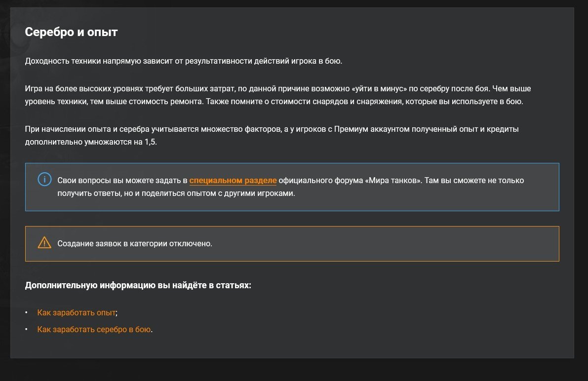Click the «Свои вопросы вы можете задать» text
The height and width of the screenshot is (381, 588).
click(x=118, y=181)
